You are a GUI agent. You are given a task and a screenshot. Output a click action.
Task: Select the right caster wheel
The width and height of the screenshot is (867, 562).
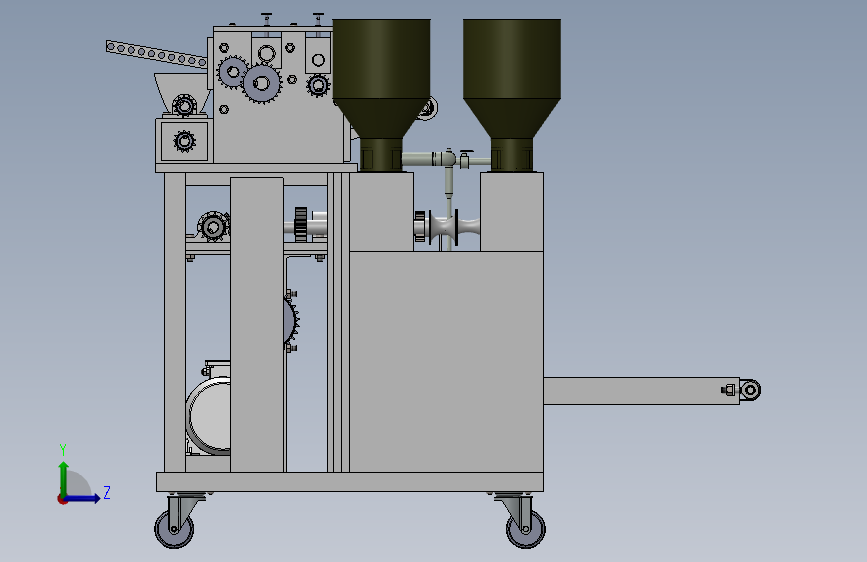[526, 529]
